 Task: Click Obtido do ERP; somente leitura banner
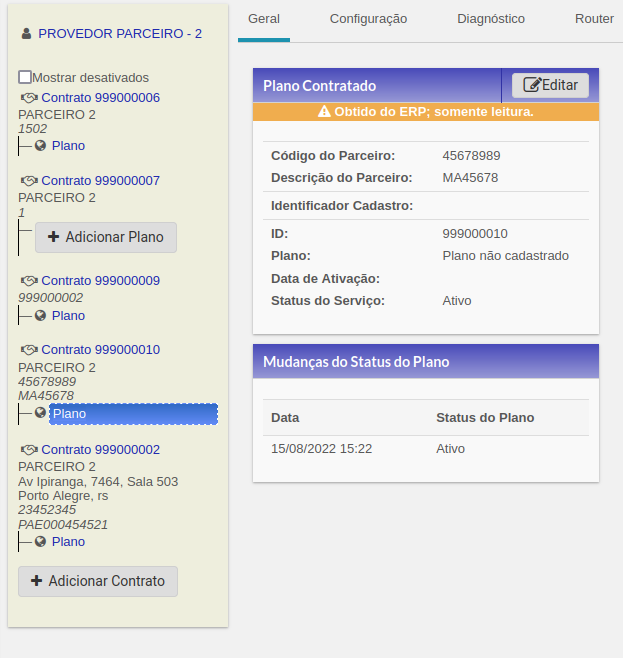[426, 112]
